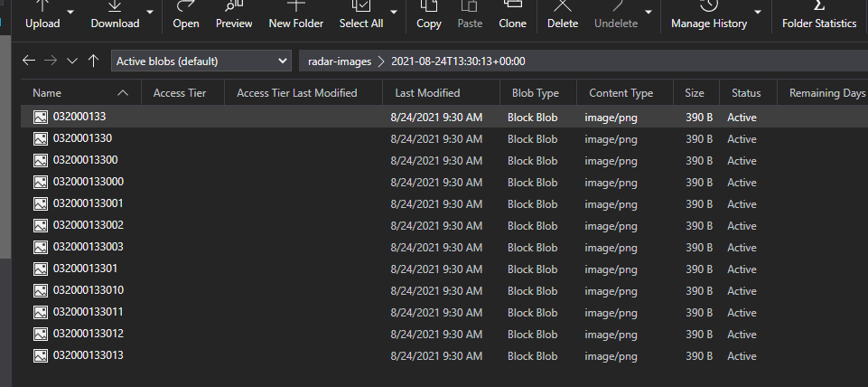
Task: Expand the Undelete dropdown arrow
Action: (x=649, y=12)
